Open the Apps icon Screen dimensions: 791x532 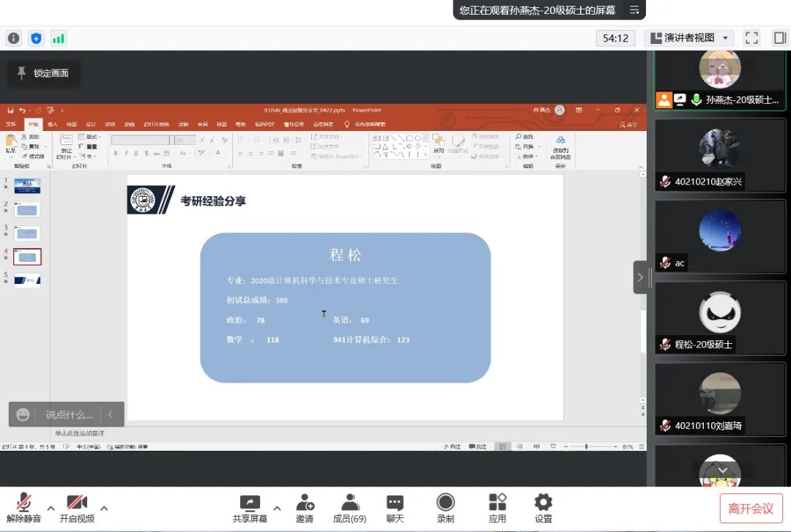coord(497,508)
